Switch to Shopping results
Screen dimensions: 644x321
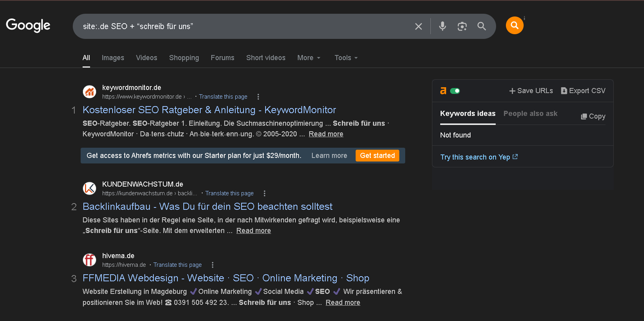[x=184, y=58]
